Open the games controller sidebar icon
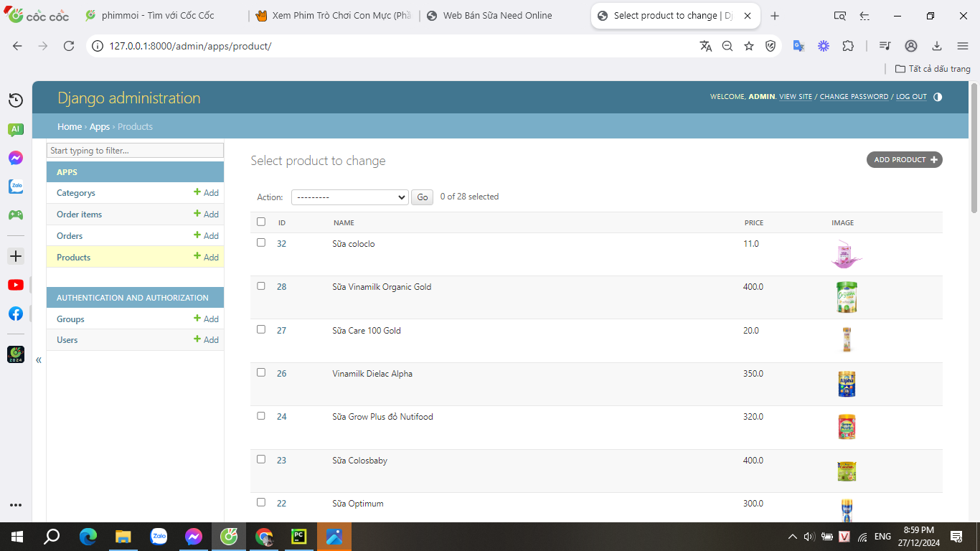 (x=16, y=215)
